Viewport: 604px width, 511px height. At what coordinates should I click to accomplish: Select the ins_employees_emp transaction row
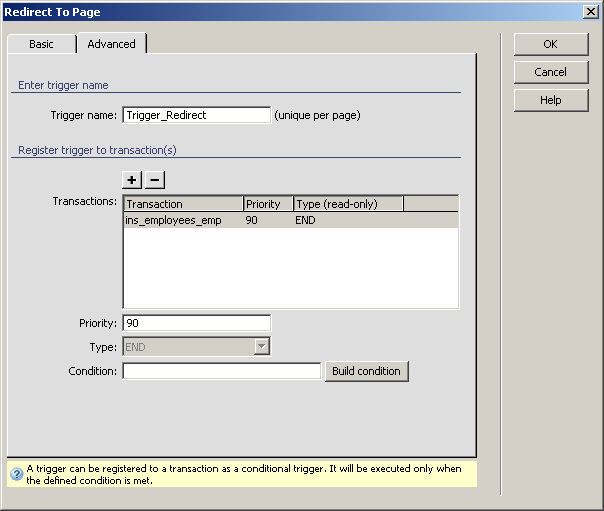coord(174,220)
